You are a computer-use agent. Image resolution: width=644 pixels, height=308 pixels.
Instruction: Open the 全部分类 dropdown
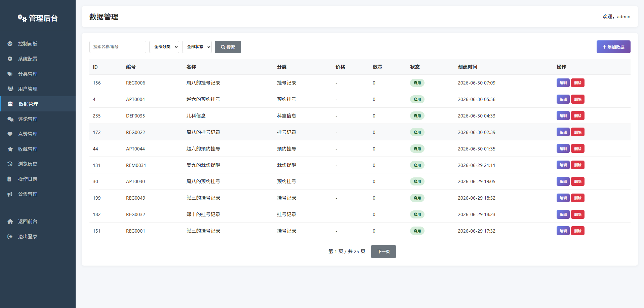(x=164, y=47)
